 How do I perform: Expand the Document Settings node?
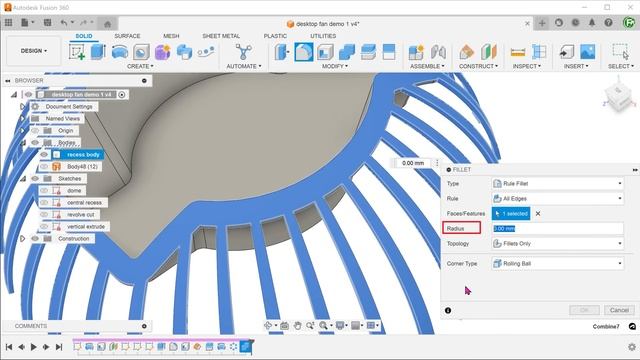pyautogui.click(x=22, y=107)
